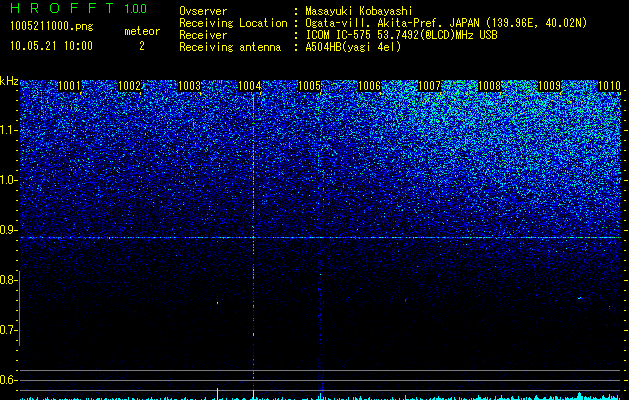Click the A504HB(yagi 4el) antenna text
This screenshot has width=629, height=400.
pyautogui.click(x=353, y=47)
